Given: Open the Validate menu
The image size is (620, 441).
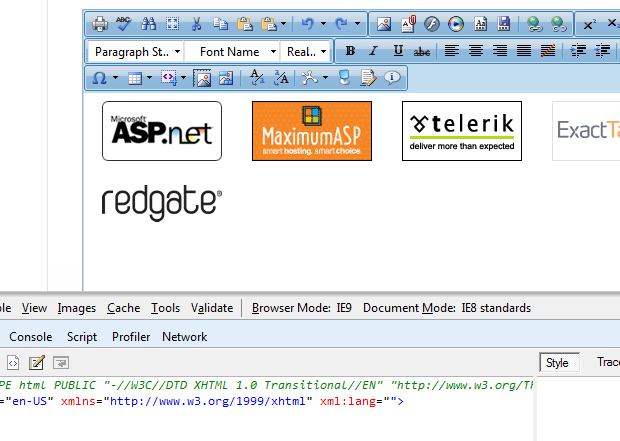Looking at the screenshot, I should [x=212, y=308].
